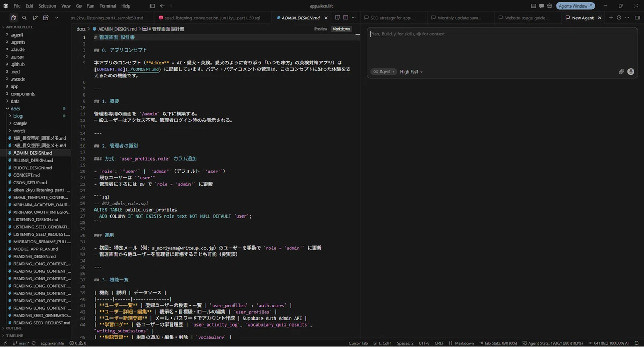Expand the TIMELINE section

pyautogui.click(x=35, y=335)
